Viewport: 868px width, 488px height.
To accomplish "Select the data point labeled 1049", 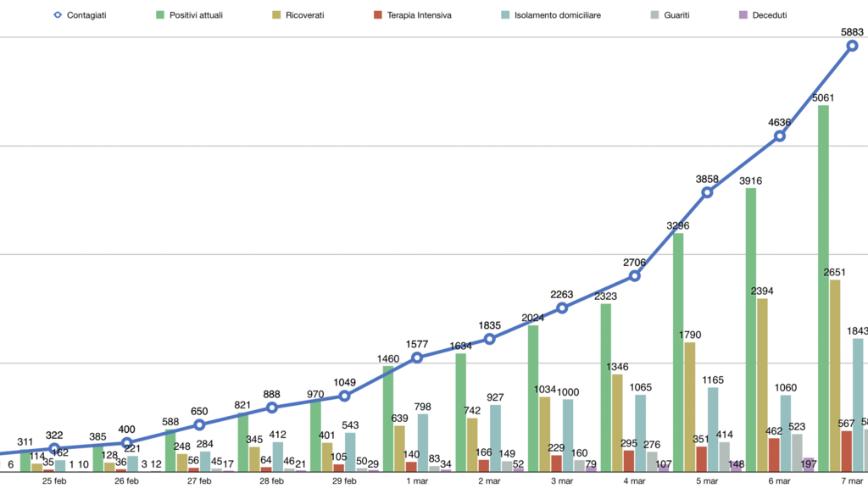I will (x=344, y=396).
